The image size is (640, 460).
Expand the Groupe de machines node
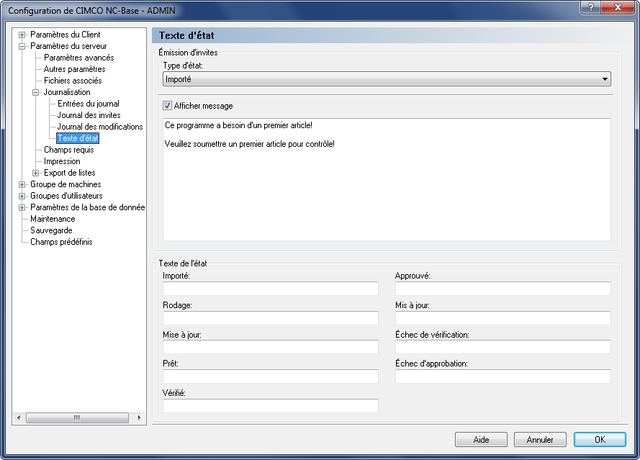tap(22, 184)
